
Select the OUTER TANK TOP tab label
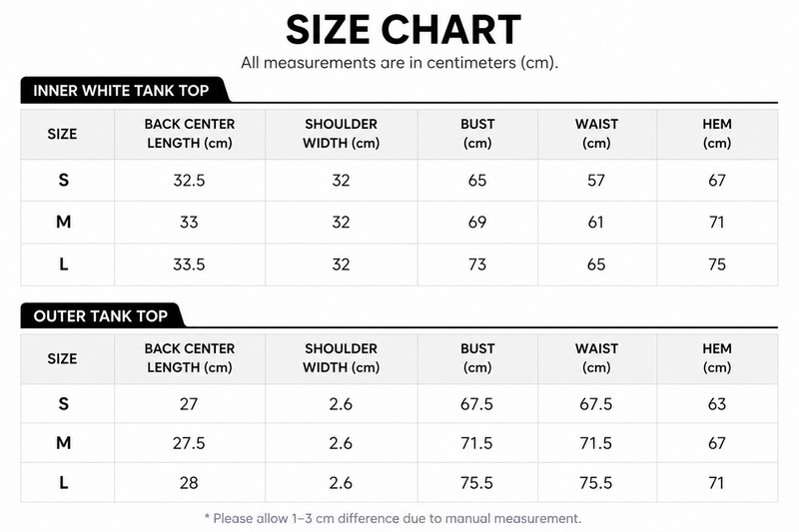tap(101, 316)
